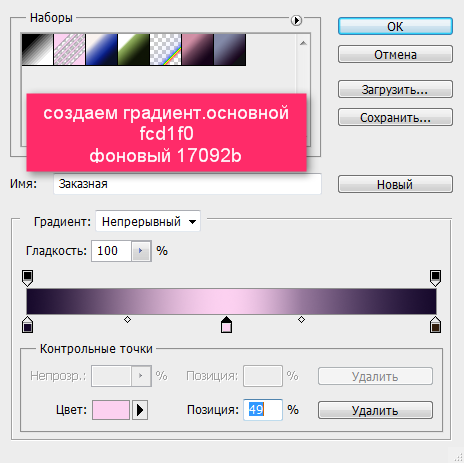Screen dimensions: 464x463
Task: Click the left opacity stop
Action: (x=27, y=278)
